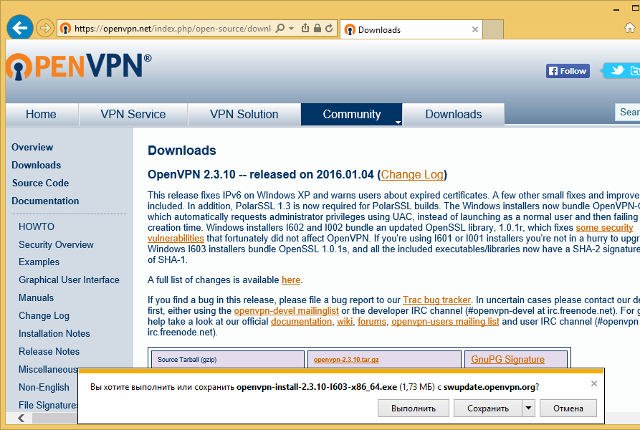Image resolution: width=640 pixels, height=430 pixels.
Task: Click the browser forward arrow button
Action: [44, 28]
